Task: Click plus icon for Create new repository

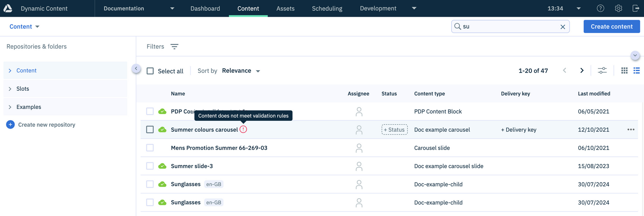Action: tap(10, 125)
